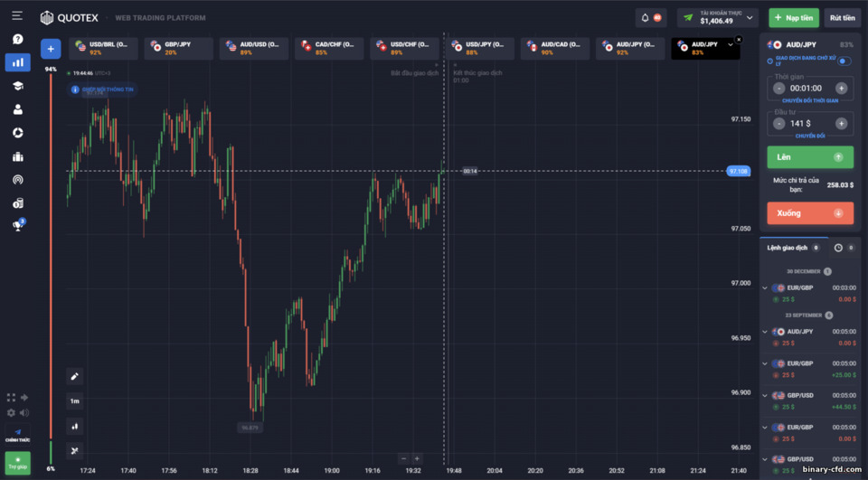Screen dimensions: 868x480
Task: Expand the account balance dropdown
Action: click(x=750, y=18)
